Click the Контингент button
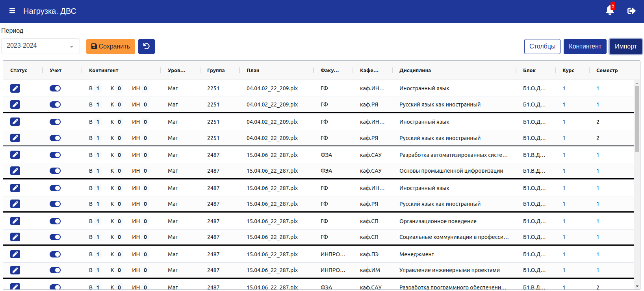The height and width of the screenshot is (291, 644). pos(585,47)
